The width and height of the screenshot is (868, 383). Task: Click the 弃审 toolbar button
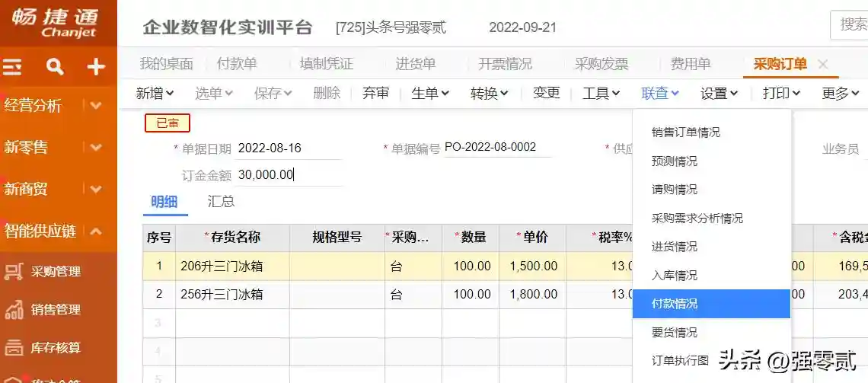pos(375,93)
